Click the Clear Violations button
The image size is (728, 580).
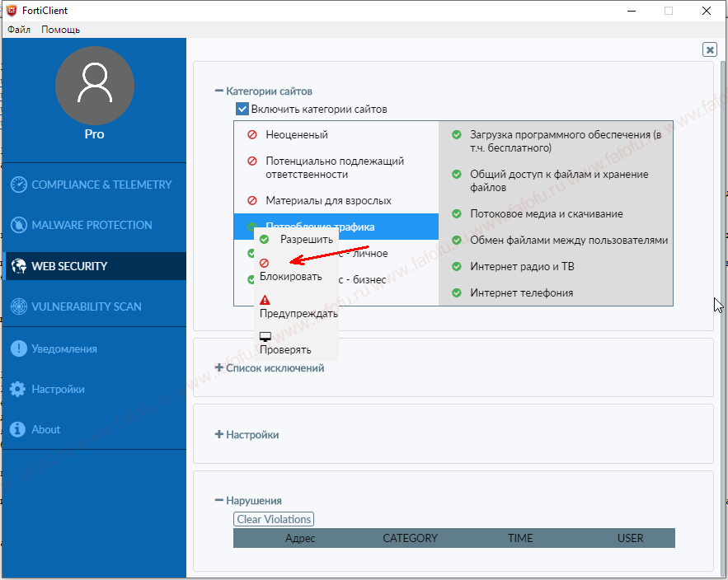274,519
